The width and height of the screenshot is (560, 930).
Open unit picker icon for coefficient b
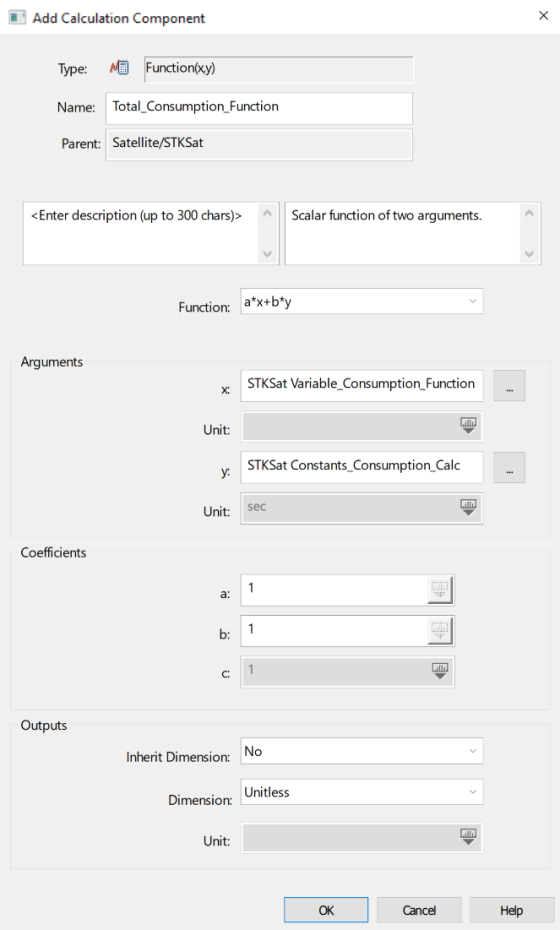tap(440, 630)
